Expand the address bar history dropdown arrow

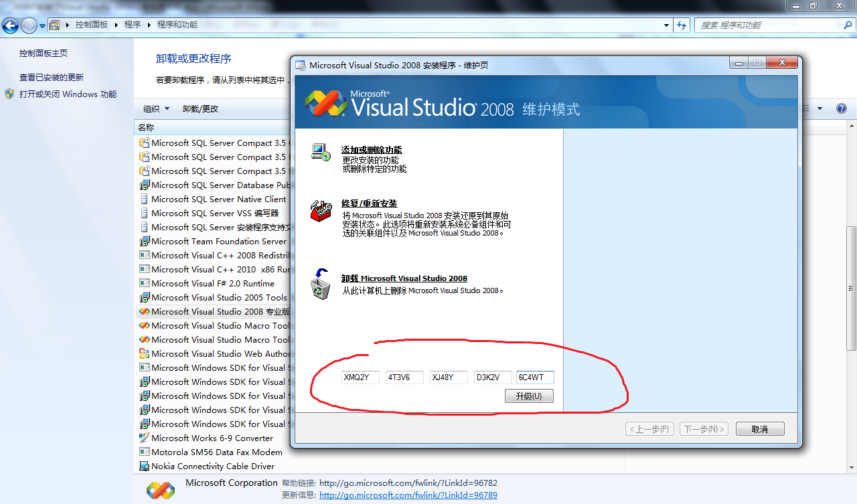click(x=666, y=25)
